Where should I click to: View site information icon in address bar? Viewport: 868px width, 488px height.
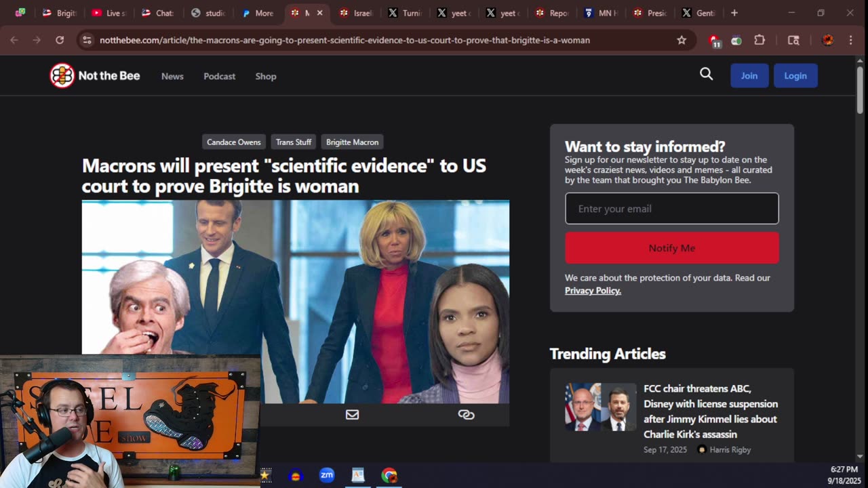click(x=87, y=40)
